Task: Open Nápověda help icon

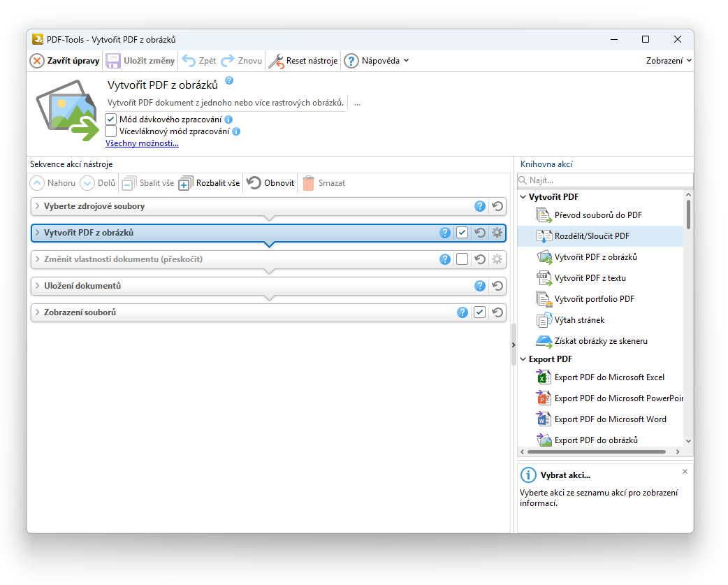Action: click(x=351, y=61)
